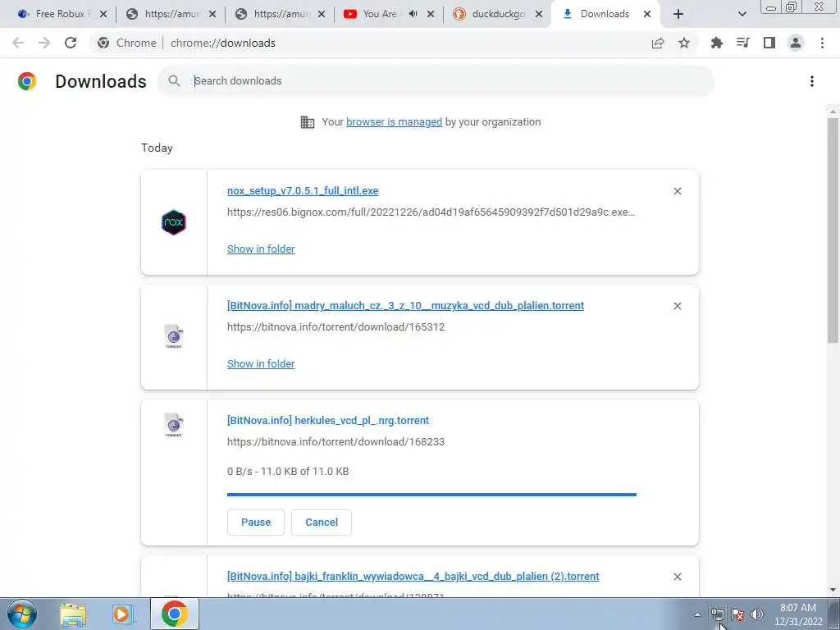
Task: Open madry_maluch torrent file link
Action: tap(405, 306)
